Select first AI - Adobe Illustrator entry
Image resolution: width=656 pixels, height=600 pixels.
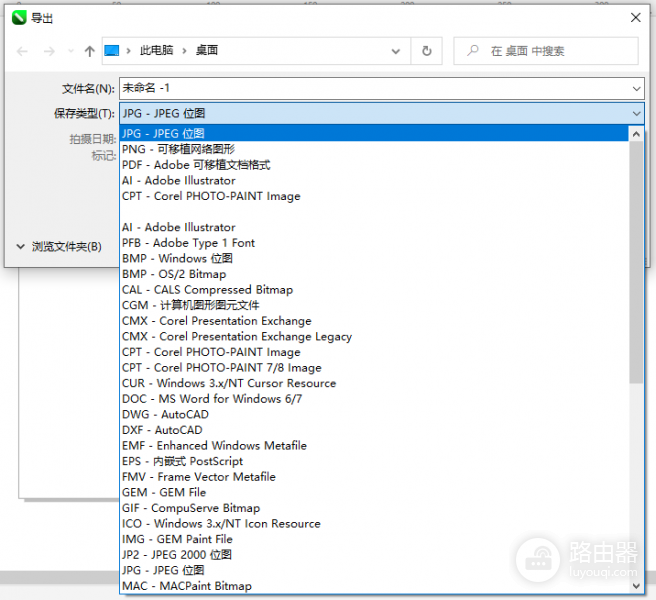374,180
